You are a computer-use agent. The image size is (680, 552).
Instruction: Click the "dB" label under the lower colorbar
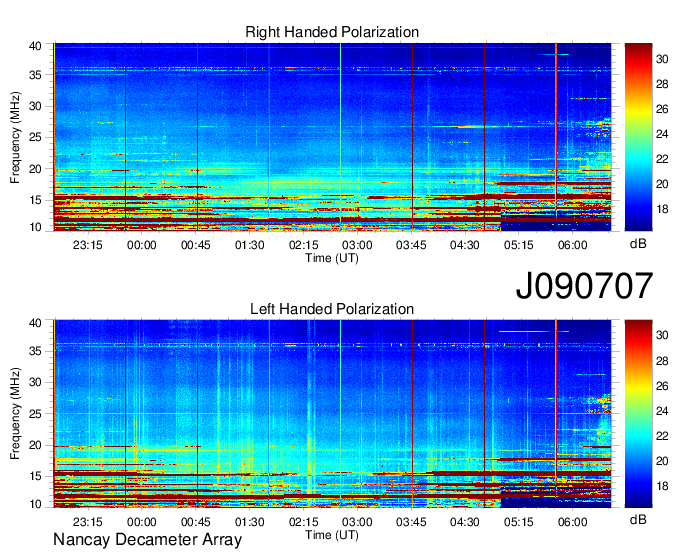point(638,519)
